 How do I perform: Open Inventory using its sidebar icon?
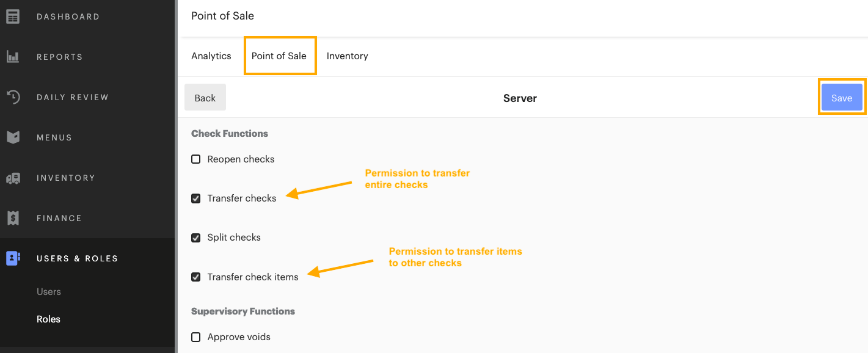(13, 177)
